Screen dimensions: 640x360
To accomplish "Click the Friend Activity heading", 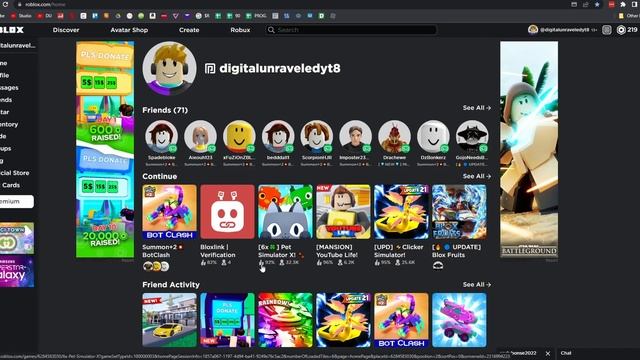I will point(171,285).
